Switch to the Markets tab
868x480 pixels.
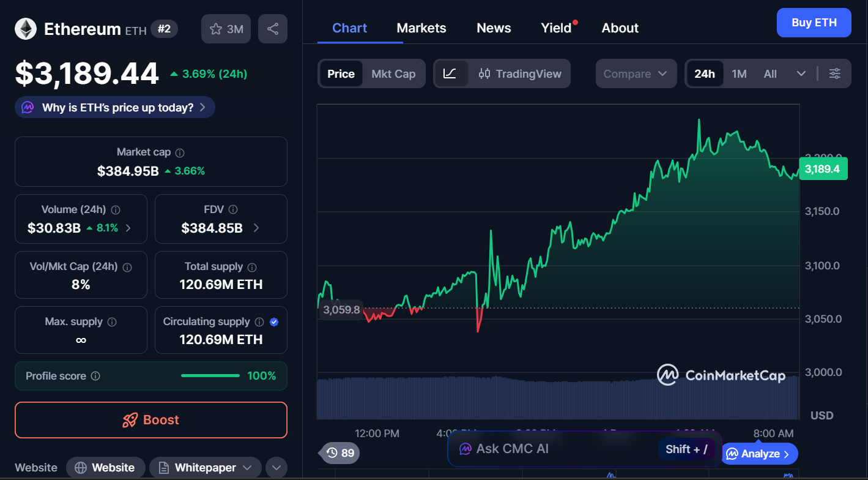(421, 28)
